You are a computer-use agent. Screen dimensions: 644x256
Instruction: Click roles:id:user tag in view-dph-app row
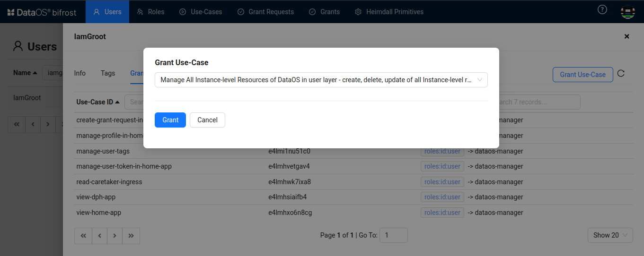[442, 197]
